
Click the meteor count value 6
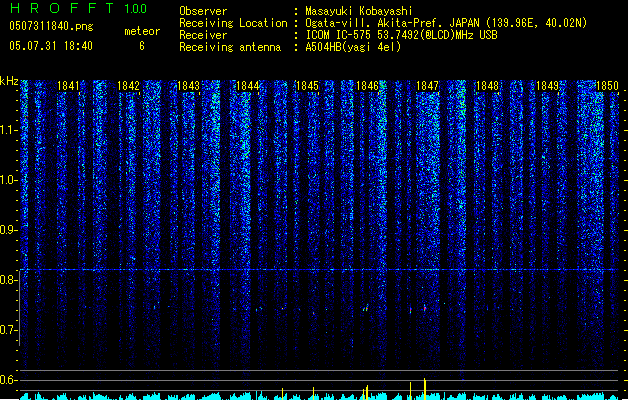[142, 46]
